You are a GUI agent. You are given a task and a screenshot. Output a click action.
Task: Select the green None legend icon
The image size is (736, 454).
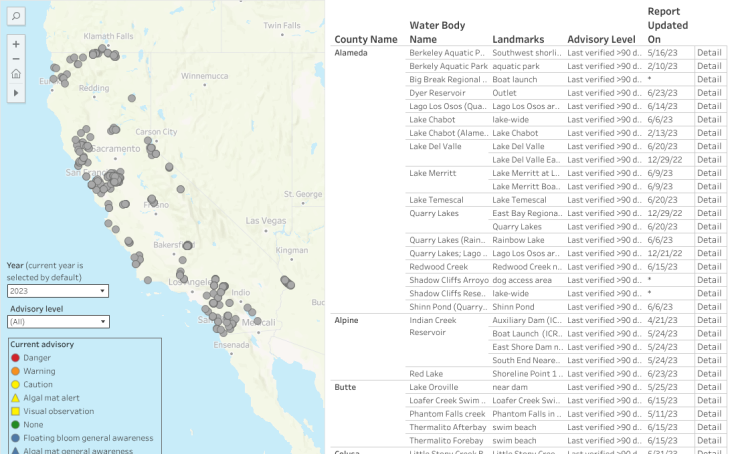15,424
